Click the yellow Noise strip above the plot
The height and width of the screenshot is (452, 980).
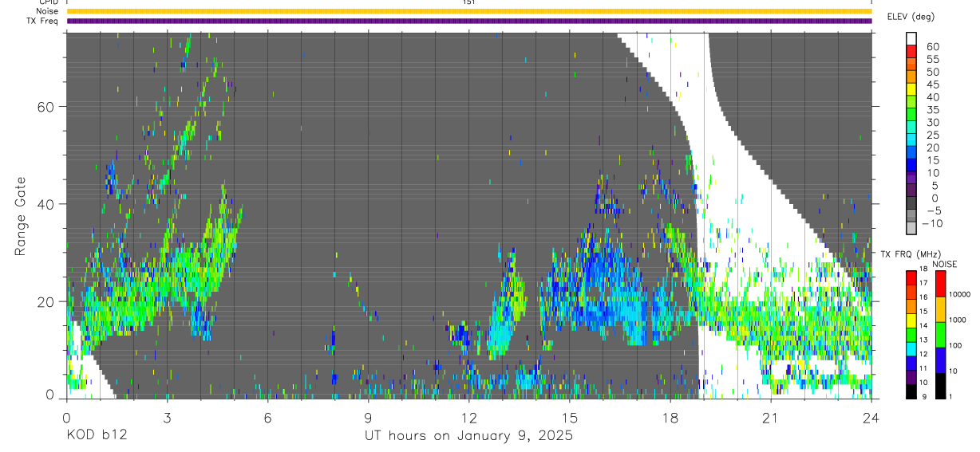coord(468,11)
